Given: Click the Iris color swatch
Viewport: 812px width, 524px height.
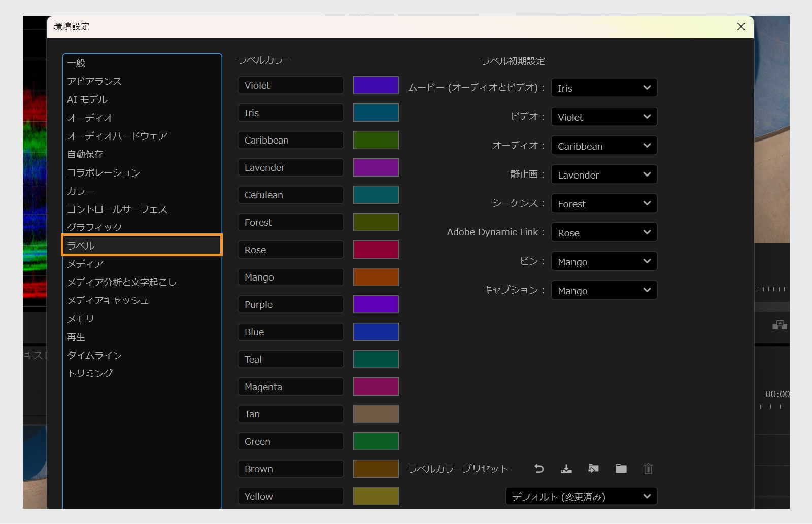Looking at the screenshot, I should click(376, 113).
